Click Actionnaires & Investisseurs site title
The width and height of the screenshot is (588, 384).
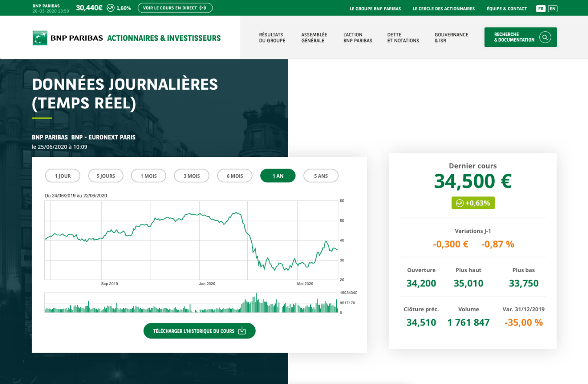coord(164,38)
